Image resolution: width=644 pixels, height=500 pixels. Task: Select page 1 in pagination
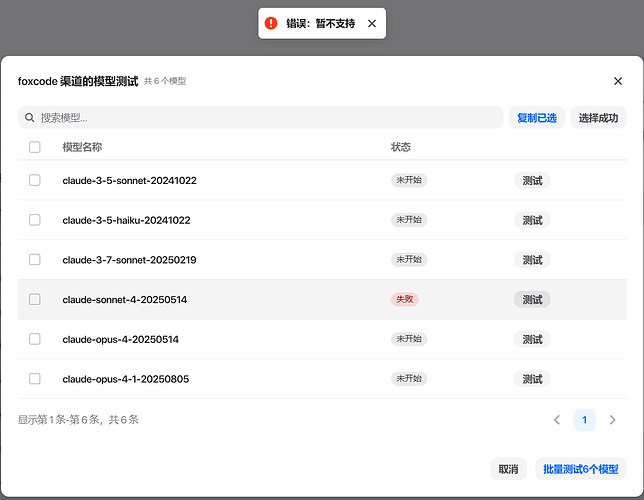coord(584,420)
